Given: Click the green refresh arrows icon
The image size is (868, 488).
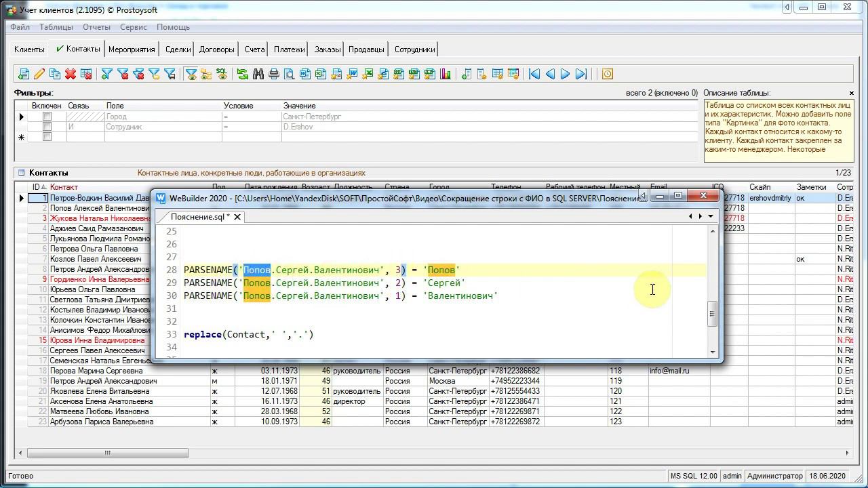Looking at the screenshot, I should coord(242,74).
